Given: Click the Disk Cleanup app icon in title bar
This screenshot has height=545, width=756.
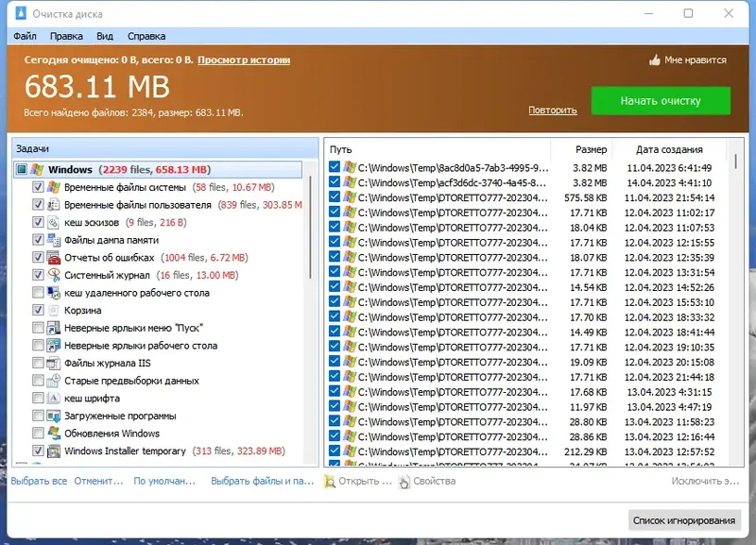Looking at the screenshot, I should coord(21,13).
